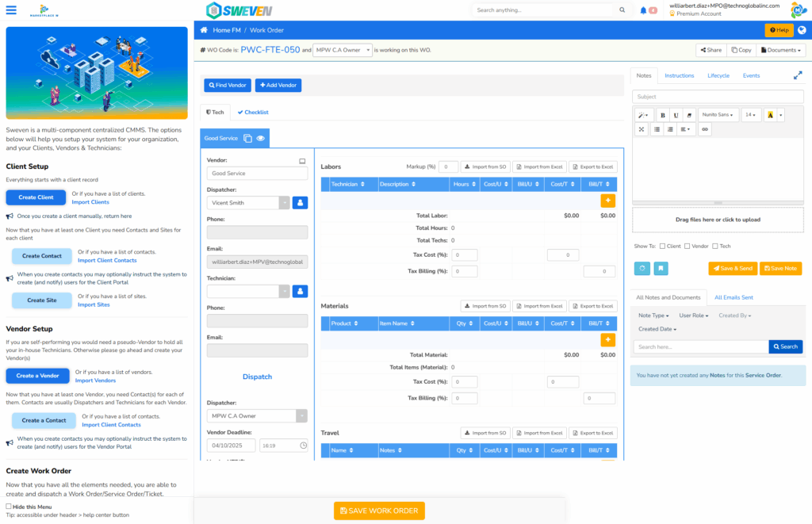
Task: Click the search magnifier icon in header
Action: coord(622,10)
